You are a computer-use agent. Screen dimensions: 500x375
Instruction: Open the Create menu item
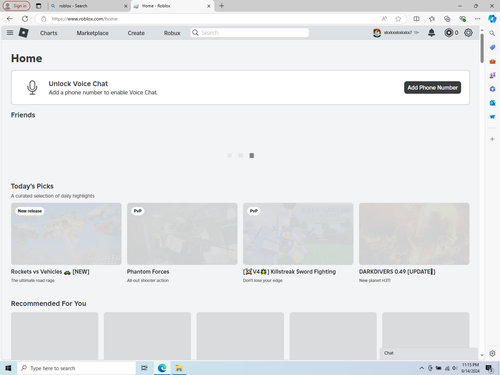pos(136,33)
